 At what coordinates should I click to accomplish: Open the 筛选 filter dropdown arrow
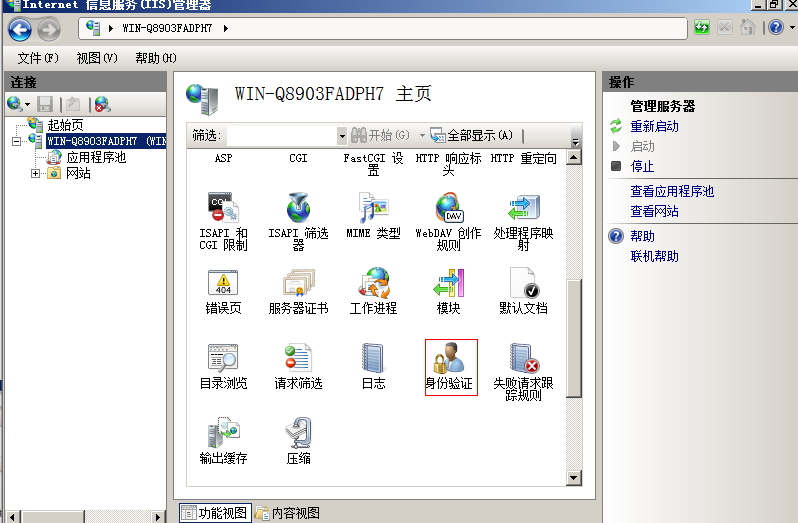tap(341, 136)
